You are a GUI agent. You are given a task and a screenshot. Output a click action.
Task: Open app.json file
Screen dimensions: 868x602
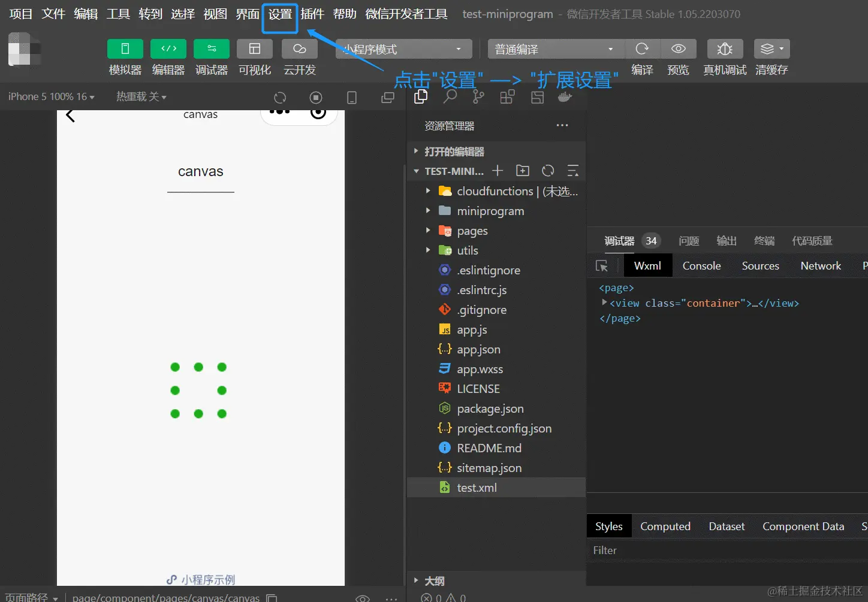click(x=496, y=349)
